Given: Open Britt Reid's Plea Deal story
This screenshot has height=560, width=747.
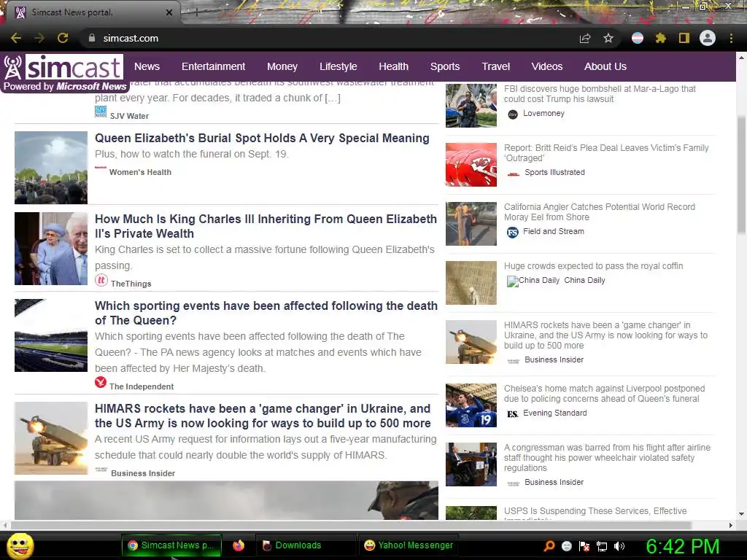Looking at the screenshot, I should [606, 153].
